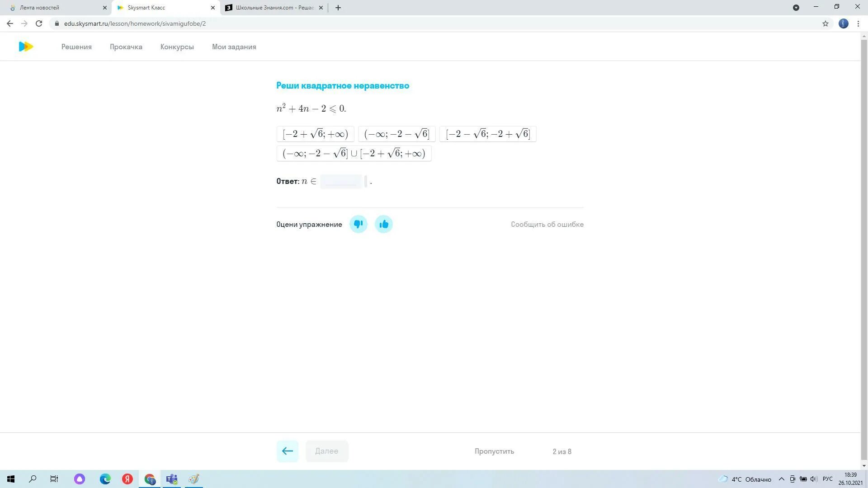
Task: Click the Лента новостей browser tab
Action: (x=54, y=7)
